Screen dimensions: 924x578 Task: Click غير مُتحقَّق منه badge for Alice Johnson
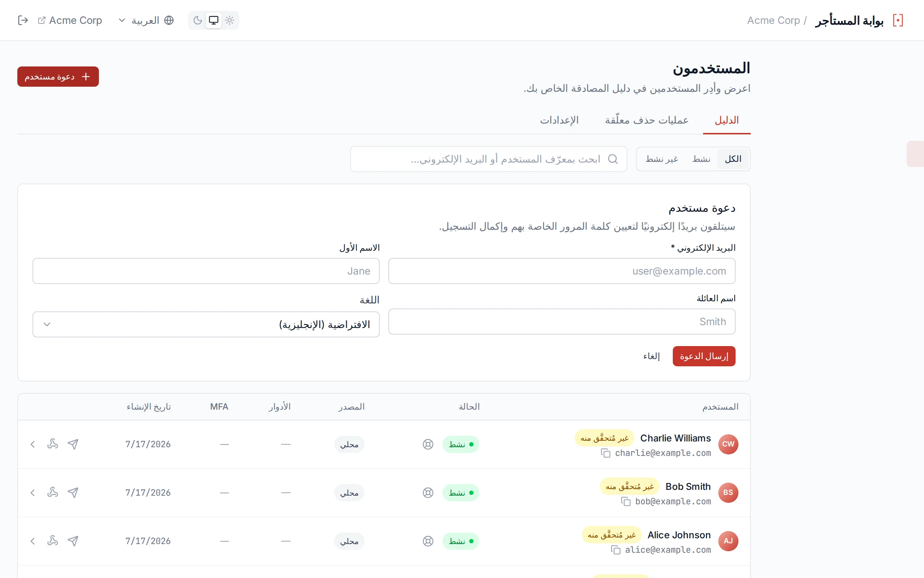click(x=612, y=535)
